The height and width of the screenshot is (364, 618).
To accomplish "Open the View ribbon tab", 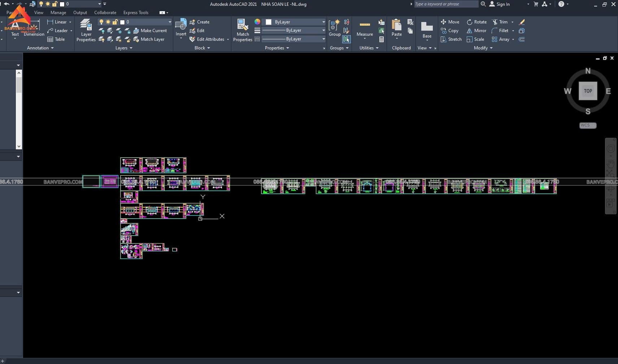I will pos(39,13).
